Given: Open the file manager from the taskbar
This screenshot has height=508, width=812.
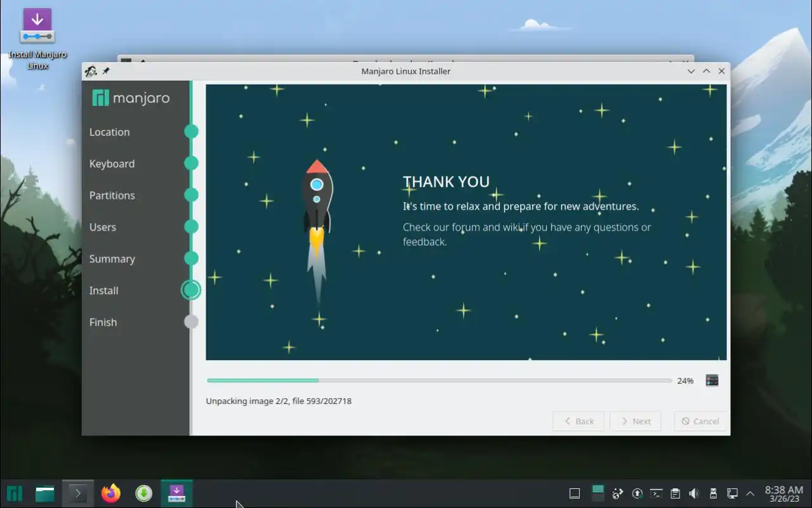Looking at the screenshot, I should (45, 493).
